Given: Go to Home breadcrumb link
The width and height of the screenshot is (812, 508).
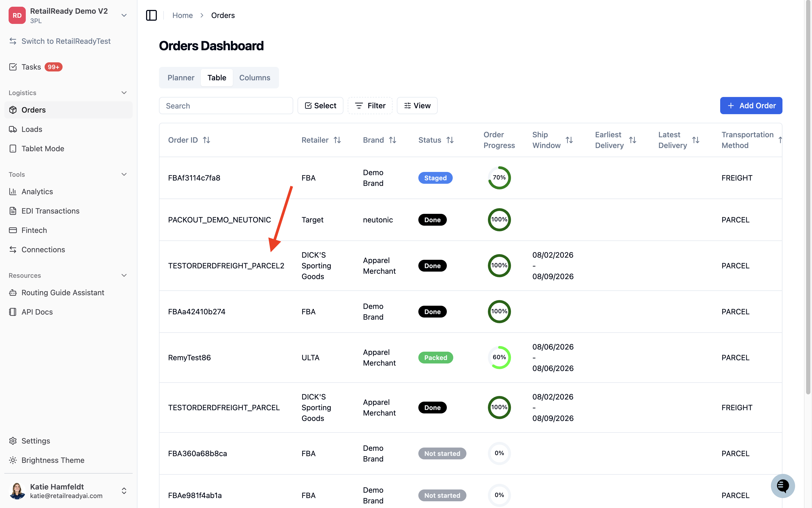Looking at the screenshot, I should coord(182,16).
